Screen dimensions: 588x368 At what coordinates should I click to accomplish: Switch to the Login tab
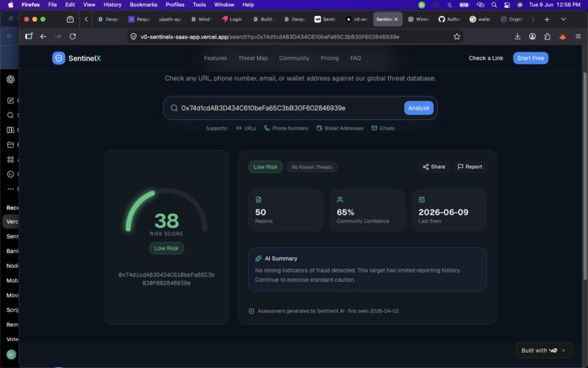(232, 19)
